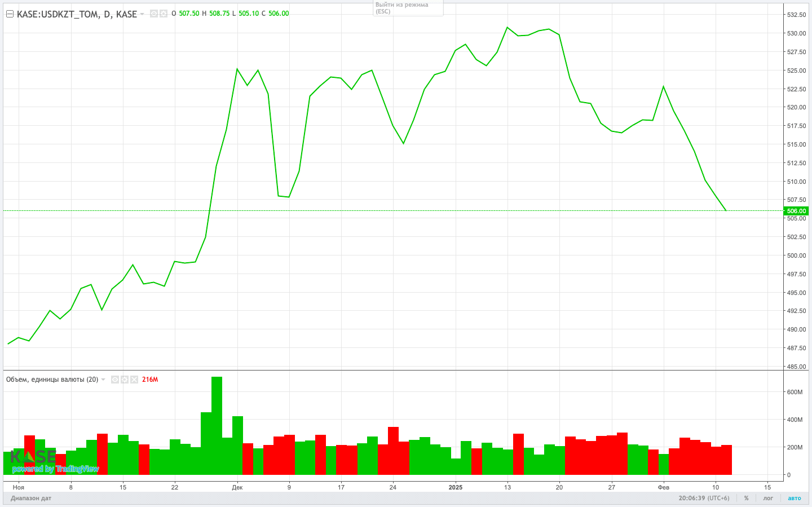The image size is (812, 507).
Task: Click the 2025 marker on time axis
Action: 455,487
